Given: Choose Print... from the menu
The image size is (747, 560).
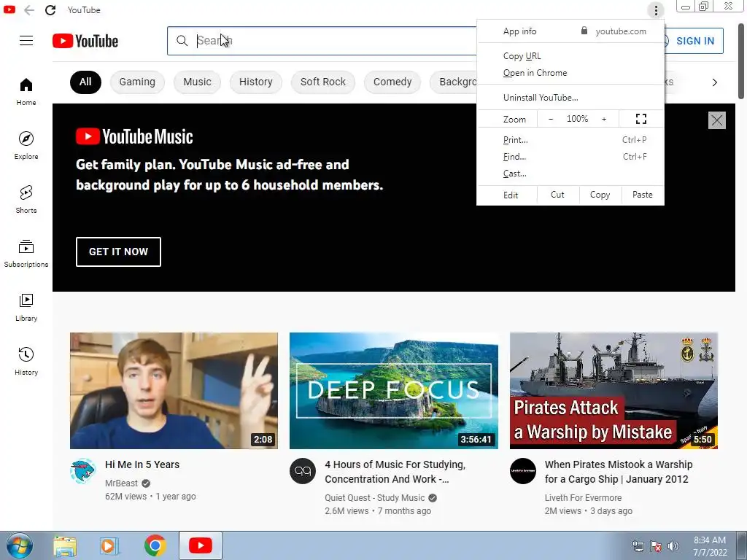Looking at the screenshot, I should coord(570,140).
